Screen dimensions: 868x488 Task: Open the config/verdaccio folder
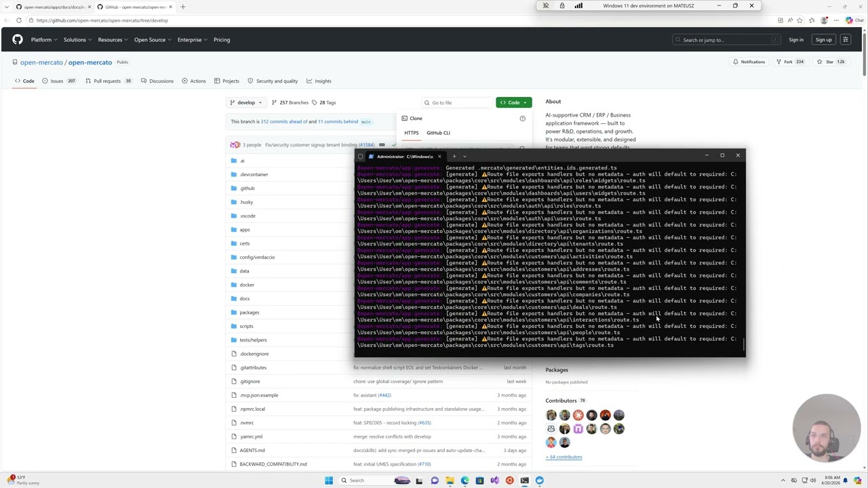coord(257,257)
